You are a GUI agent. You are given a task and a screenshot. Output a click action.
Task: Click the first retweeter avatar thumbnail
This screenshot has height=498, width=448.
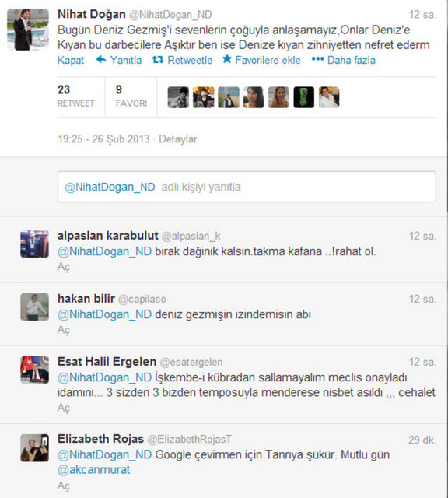coord(178,97)
